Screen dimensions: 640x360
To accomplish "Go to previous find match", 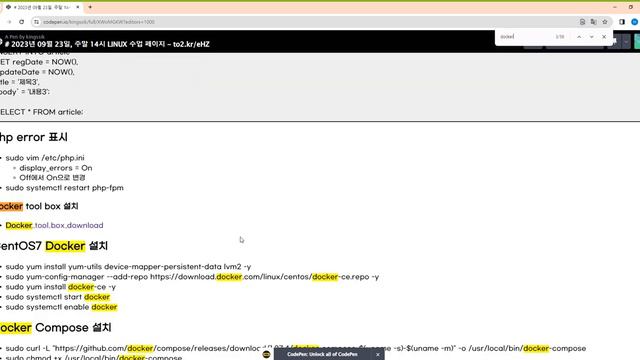I will 579,37.
